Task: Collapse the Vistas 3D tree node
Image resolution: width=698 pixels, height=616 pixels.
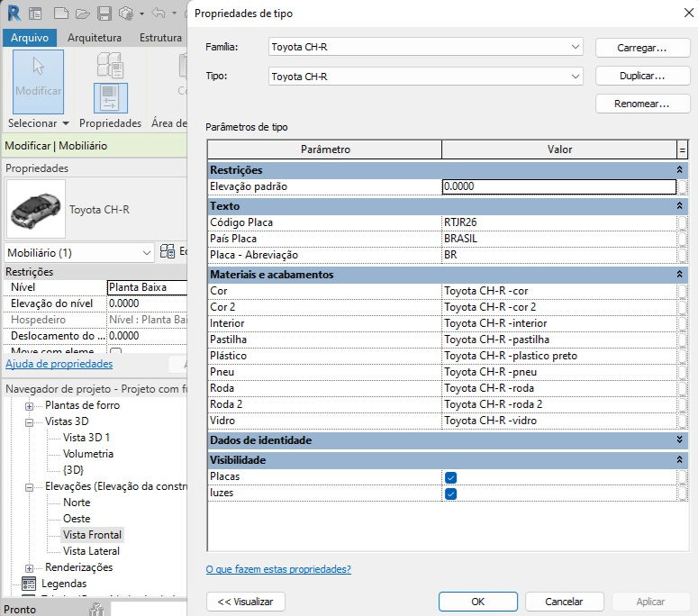Action: (29, 422)
